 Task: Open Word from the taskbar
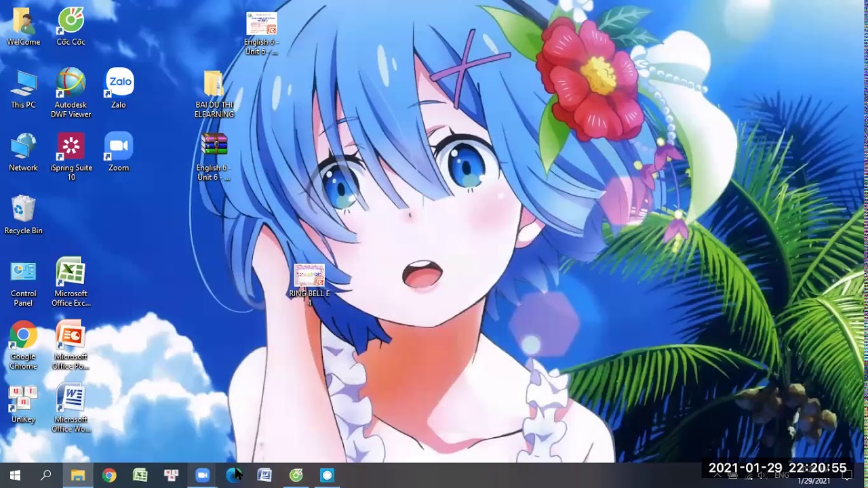click(265, 475)
